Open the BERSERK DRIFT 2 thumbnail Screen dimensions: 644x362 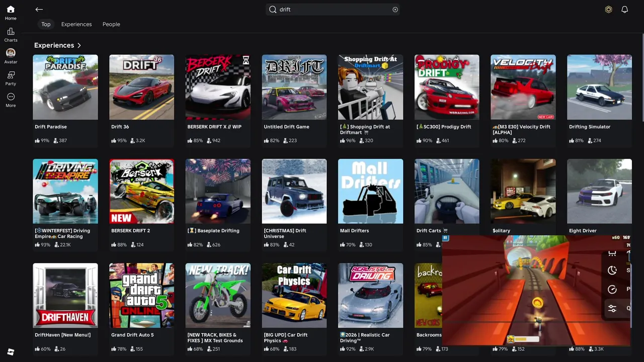click(141, 191)
